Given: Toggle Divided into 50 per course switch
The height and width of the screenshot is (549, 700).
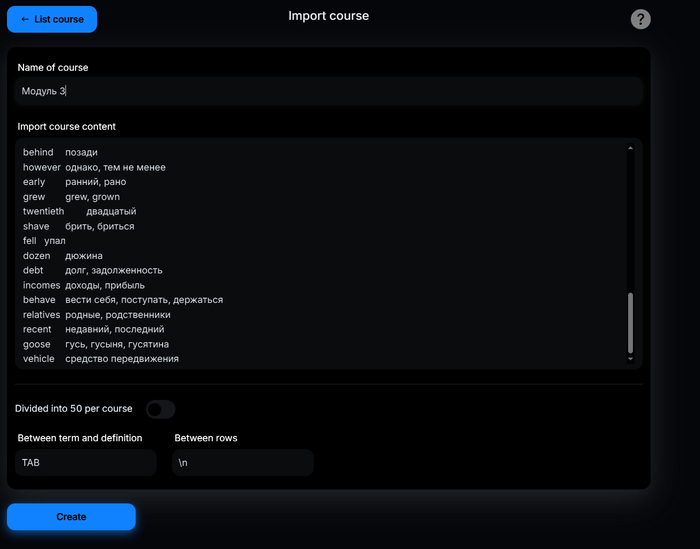Looking at the screenshot, I should pyautogui.click(x=160, y=409).
